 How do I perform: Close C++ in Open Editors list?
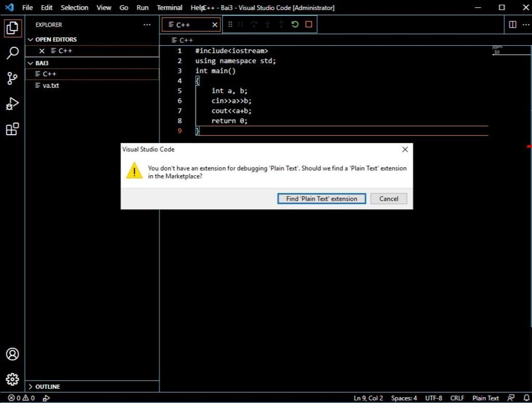42,50
